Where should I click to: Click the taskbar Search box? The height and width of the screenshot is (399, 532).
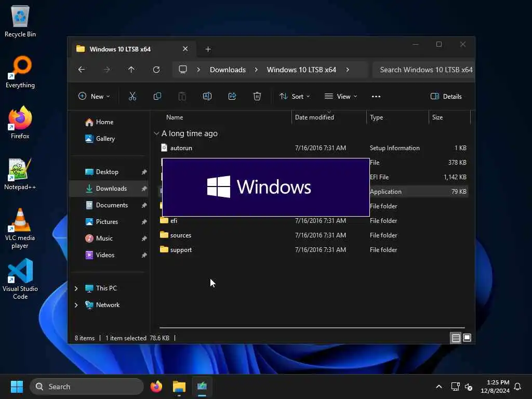click(x=87, y=387)
